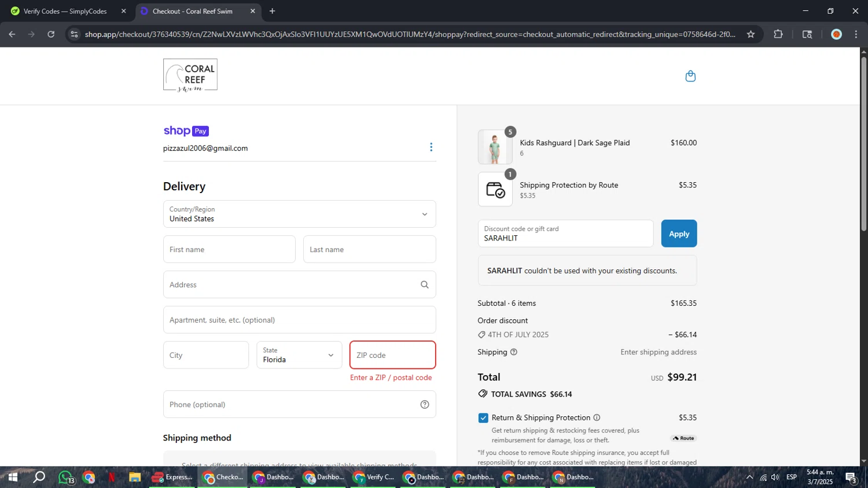Click the Kids Rashguard | Dark Sage Plaid title
Image resolution: width=868 pixels, height=488 pixels.
(575, 143)
